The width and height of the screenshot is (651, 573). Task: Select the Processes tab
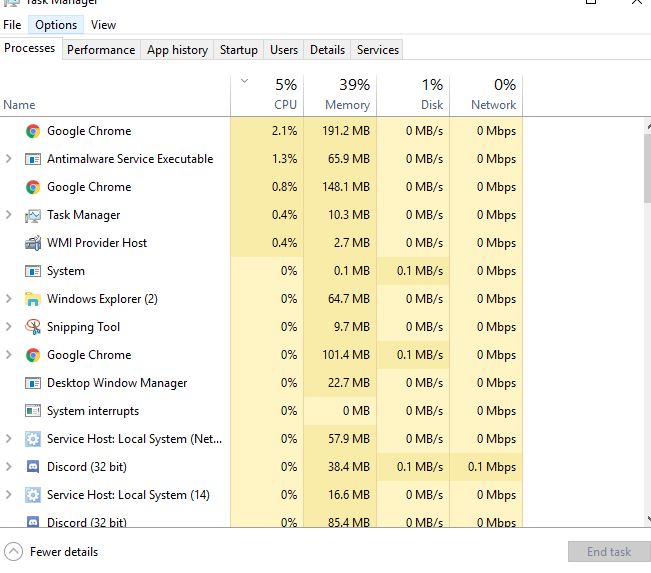[30, 48]
